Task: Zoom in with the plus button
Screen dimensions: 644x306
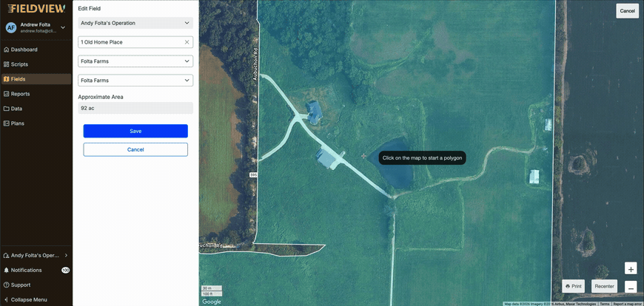Action: click(x=631, y=268)
